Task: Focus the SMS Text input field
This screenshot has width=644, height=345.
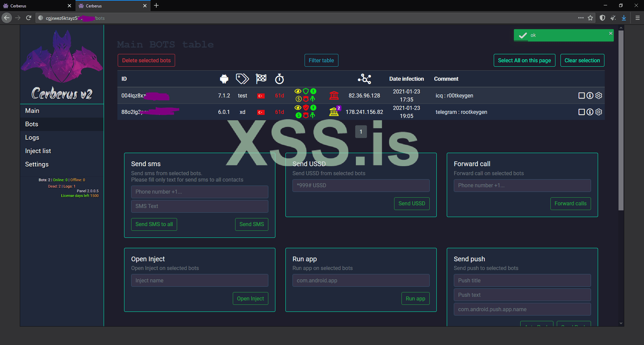Action: pyautogui.click(x=200, y=206)
